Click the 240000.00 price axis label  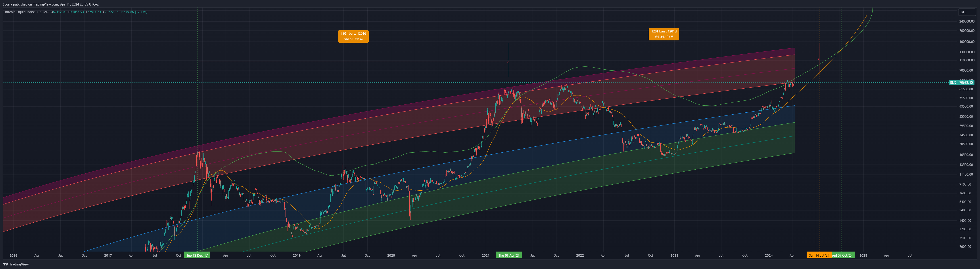[x=967, y=21]
